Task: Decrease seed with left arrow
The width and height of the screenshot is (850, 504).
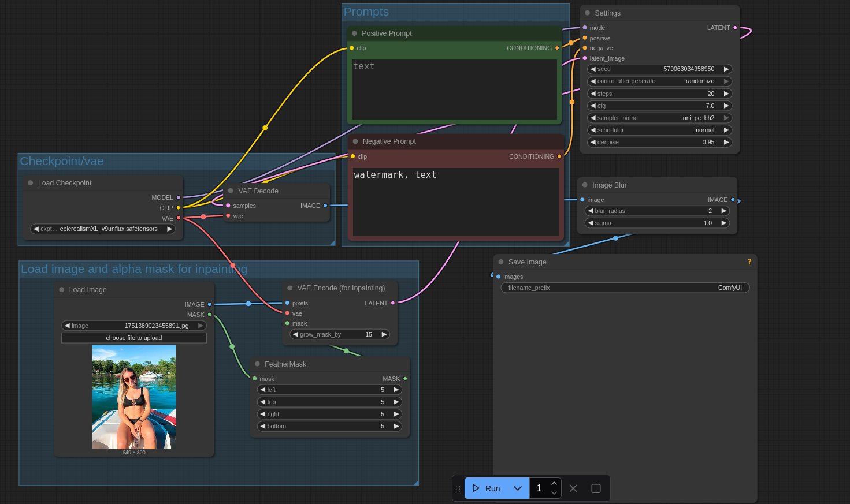Action: pos(593,69)
